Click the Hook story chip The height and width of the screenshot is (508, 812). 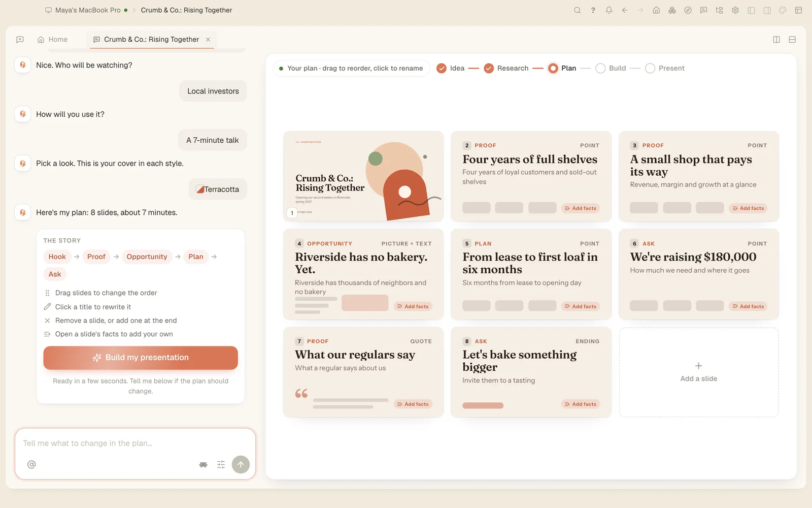tap(57, 257)
